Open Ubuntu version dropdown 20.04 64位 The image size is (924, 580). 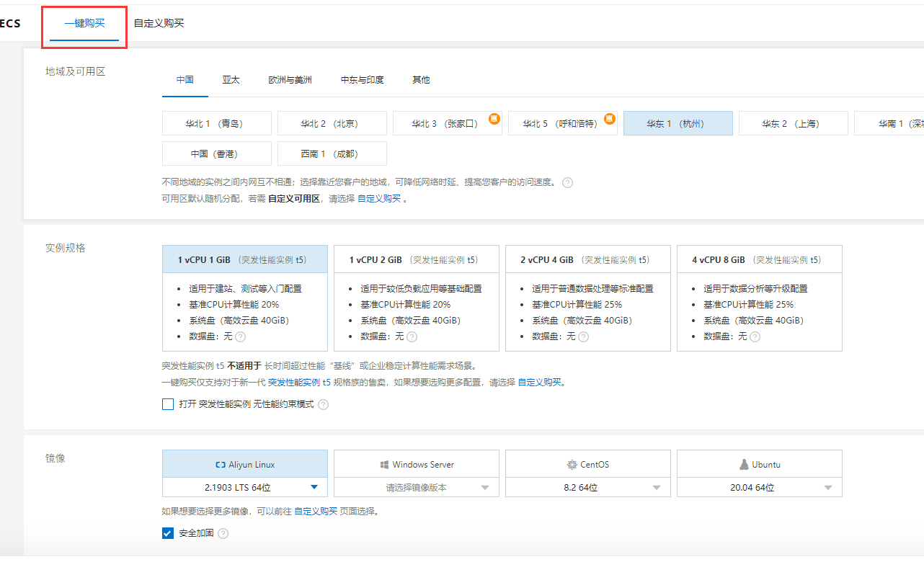tap(760, 488)
